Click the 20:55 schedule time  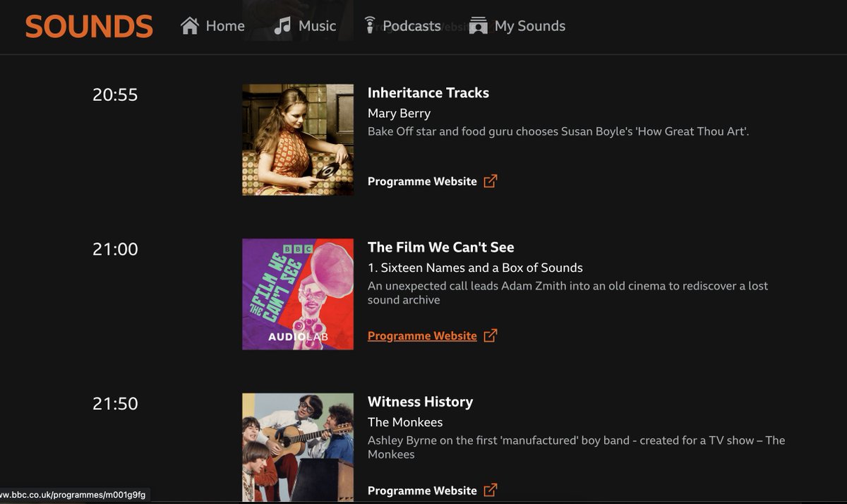115,95
